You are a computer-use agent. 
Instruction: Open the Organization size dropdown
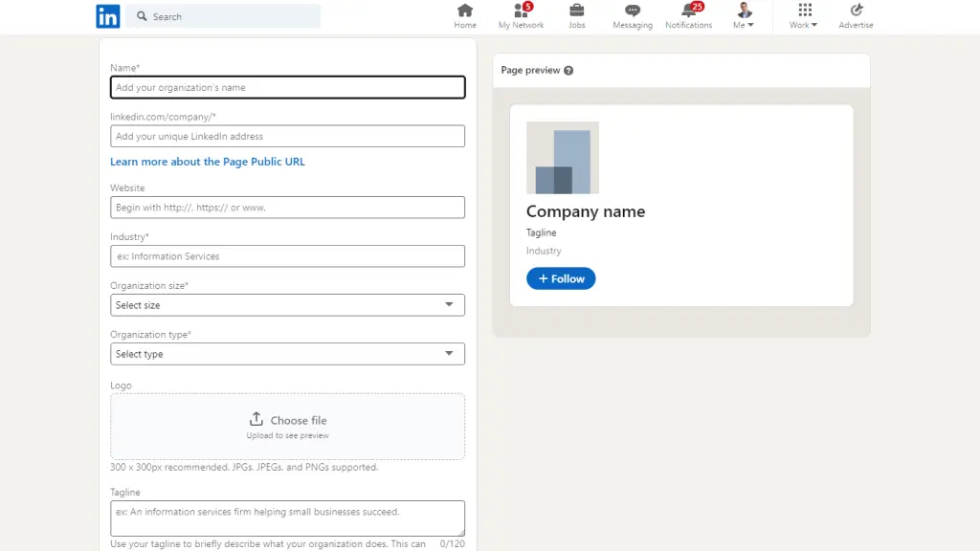click(287, 305)
